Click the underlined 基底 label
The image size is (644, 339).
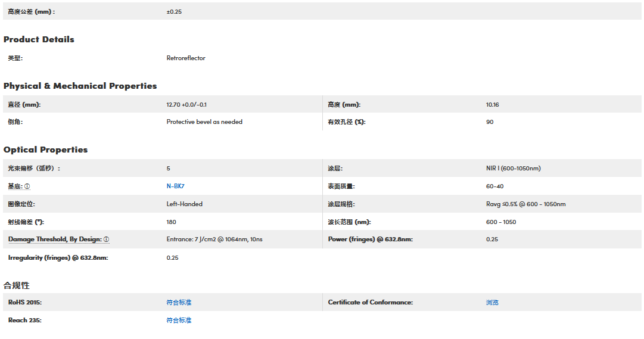(15, 186)
